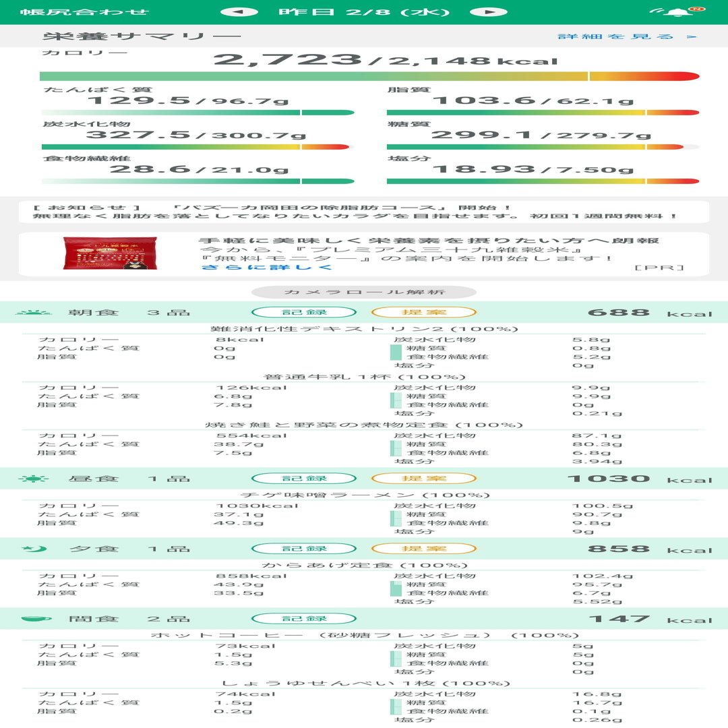Image resolution: width=728 pixels, height=728 pixels.
Task: Click the 554kcal value of the salmon meal
Action: 251,435
